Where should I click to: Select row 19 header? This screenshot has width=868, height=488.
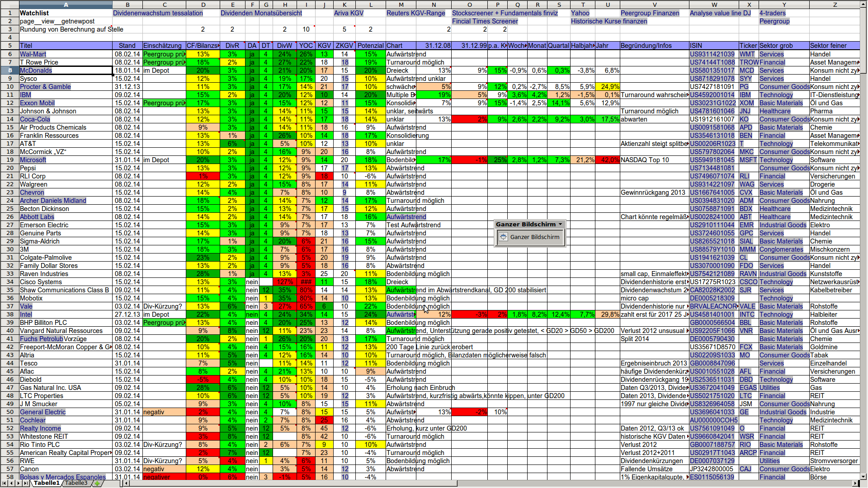point(9,160)
